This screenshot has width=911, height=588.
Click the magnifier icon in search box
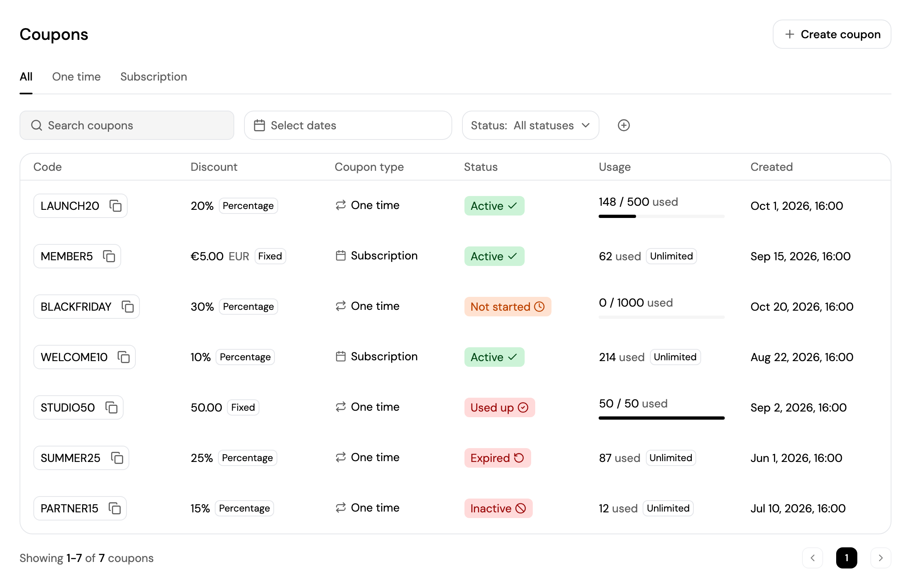(x=37, y=125)
